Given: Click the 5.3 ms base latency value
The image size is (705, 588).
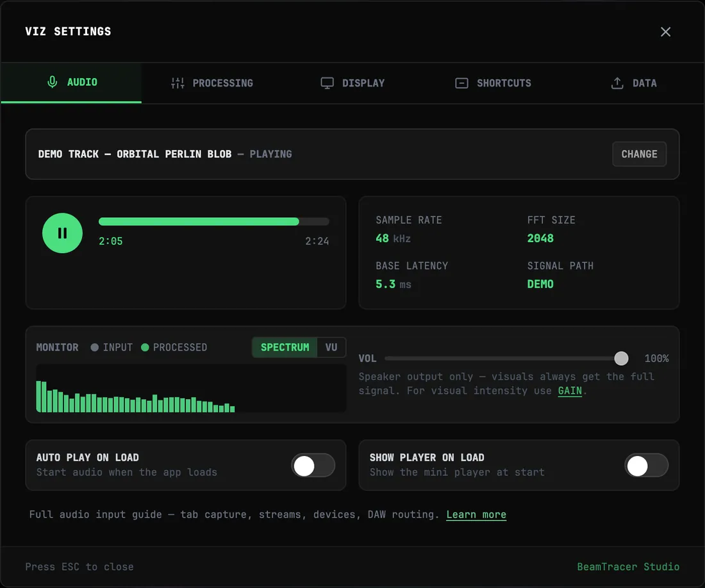Looking at the screenshot, I should (394, 284).
